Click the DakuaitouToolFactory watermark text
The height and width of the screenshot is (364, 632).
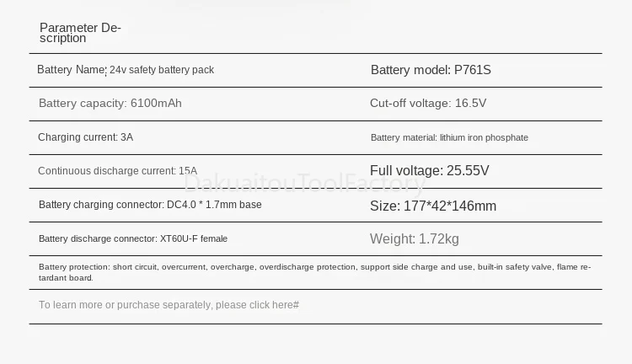305,183
